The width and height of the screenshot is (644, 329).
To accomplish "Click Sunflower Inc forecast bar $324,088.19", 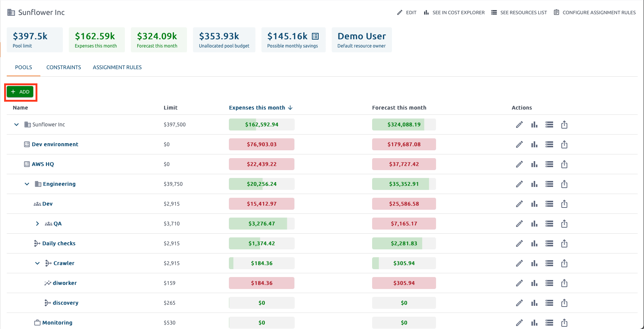I will click(x=404, y=124).
